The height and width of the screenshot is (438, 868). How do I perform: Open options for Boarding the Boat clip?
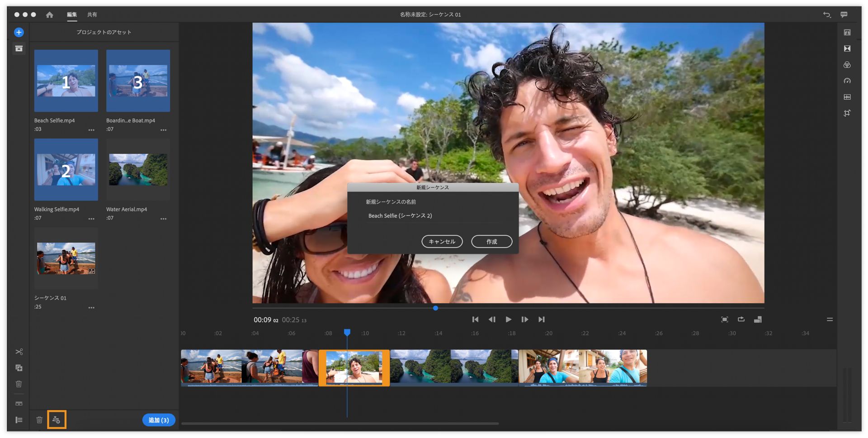[164, 130]
